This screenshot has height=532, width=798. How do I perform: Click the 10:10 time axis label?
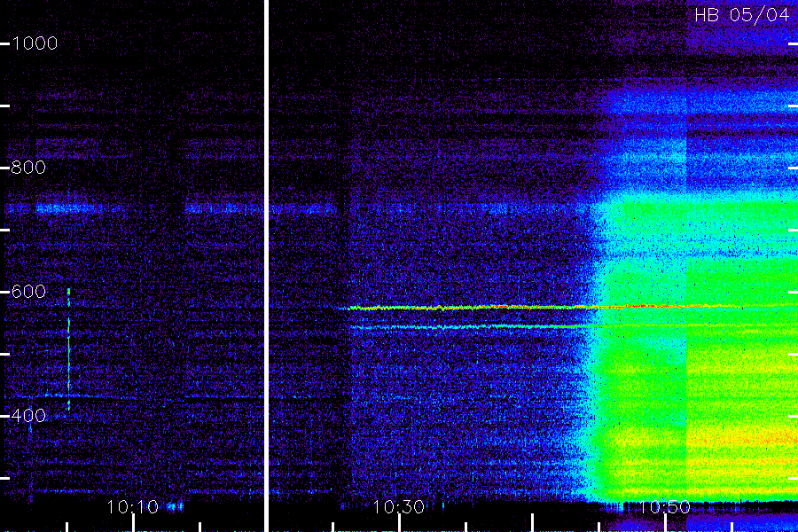[x=133, y=506]
